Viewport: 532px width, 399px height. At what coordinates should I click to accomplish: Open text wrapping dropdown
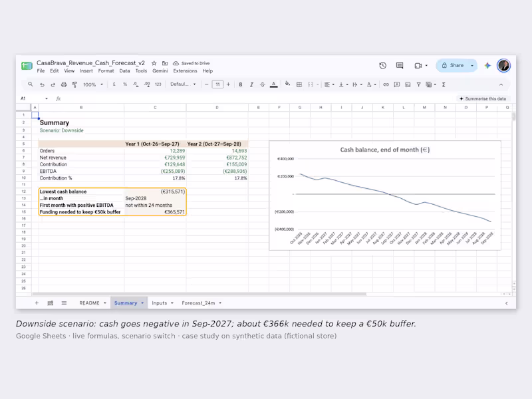[357, 84]
